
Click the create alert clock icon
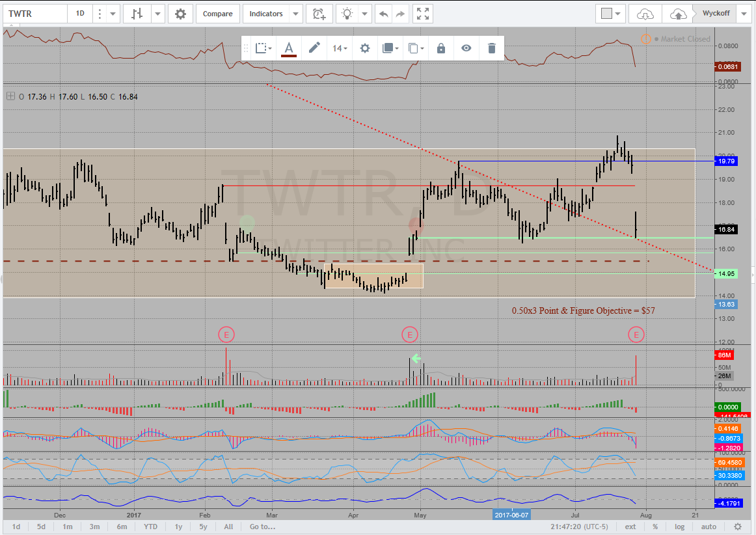[x=319, y=14]
